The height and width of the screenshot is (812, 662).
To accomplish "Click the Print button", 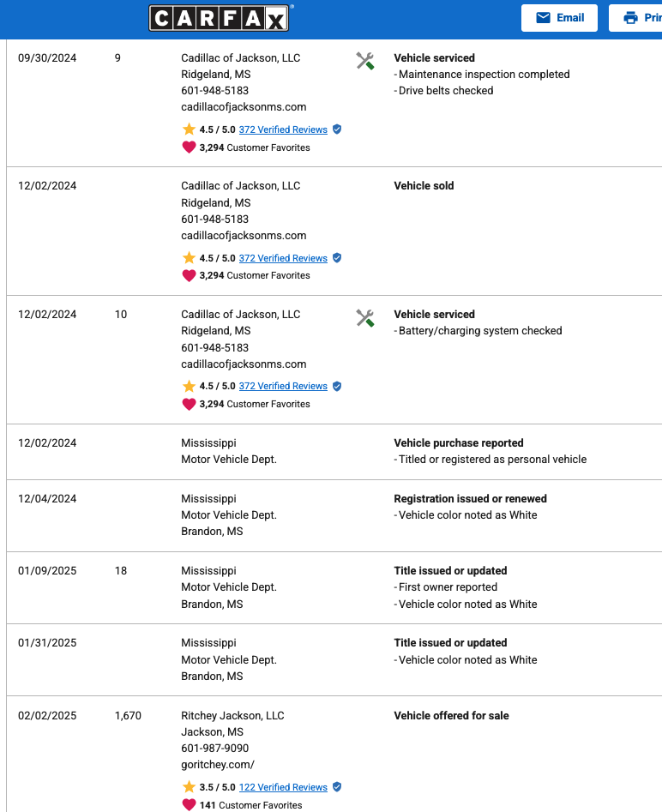I will click(x=639, y=18).
